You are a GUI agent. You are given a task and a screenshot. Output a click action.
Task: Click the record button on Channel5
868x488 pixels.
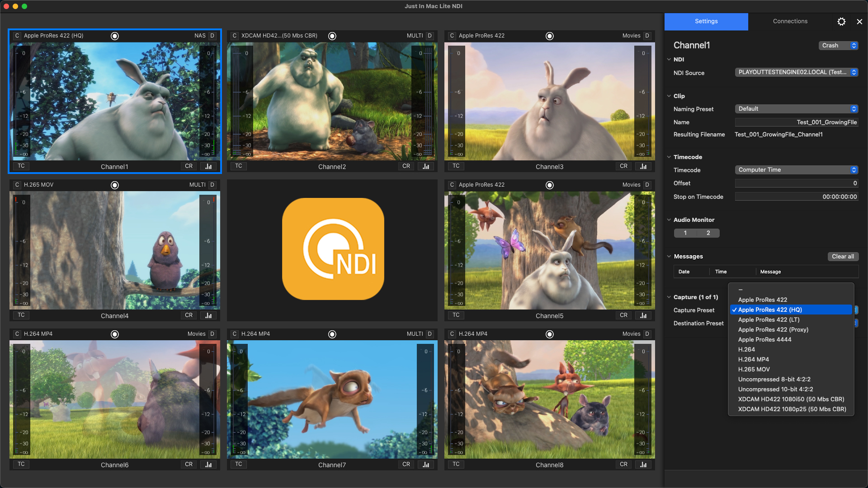pos(550,185)
